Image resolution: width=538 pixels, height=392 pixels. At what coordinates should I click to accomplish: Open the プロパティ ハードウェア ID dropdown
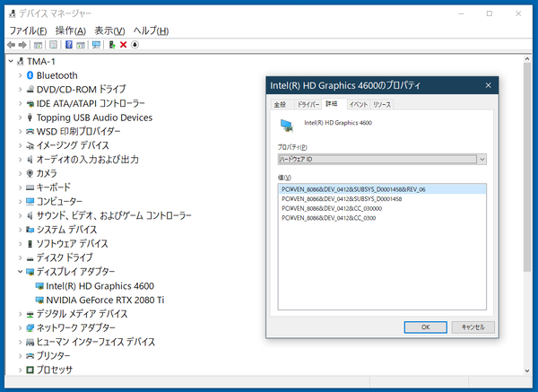tap(482, 160)
